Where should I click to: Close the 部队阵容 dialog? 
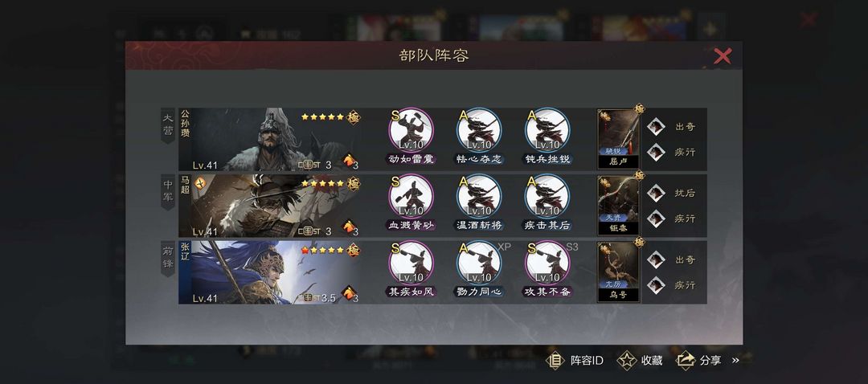[723, 55]
